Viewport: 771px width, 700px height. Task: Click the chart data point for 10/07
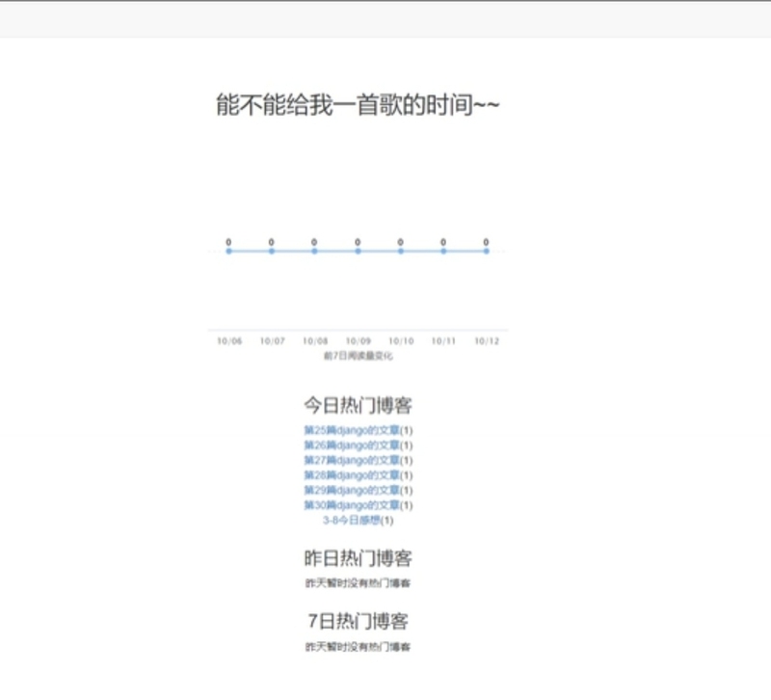pos(272,252)
